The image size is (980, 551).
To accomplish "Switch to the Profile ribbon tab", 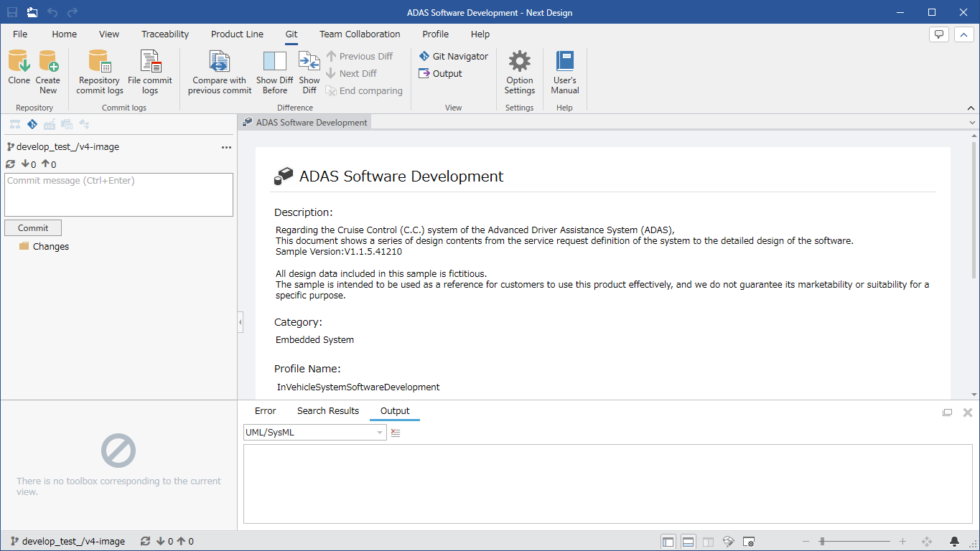I will [435, 34].
